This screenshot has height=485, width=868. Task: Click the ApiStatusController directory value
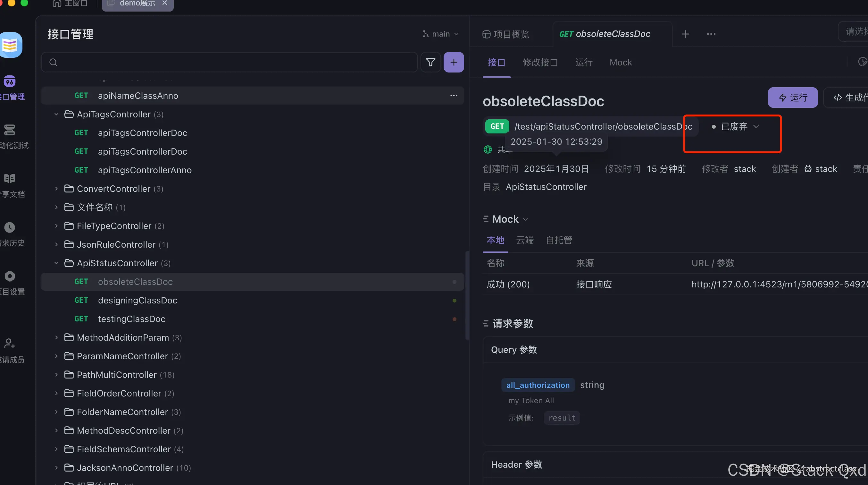(x=546, y=187)
